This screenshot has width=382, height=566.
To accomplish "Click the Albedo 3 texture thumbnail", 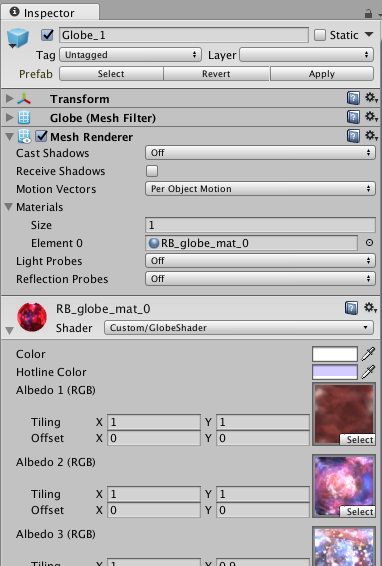I will (x=344, y=547).
